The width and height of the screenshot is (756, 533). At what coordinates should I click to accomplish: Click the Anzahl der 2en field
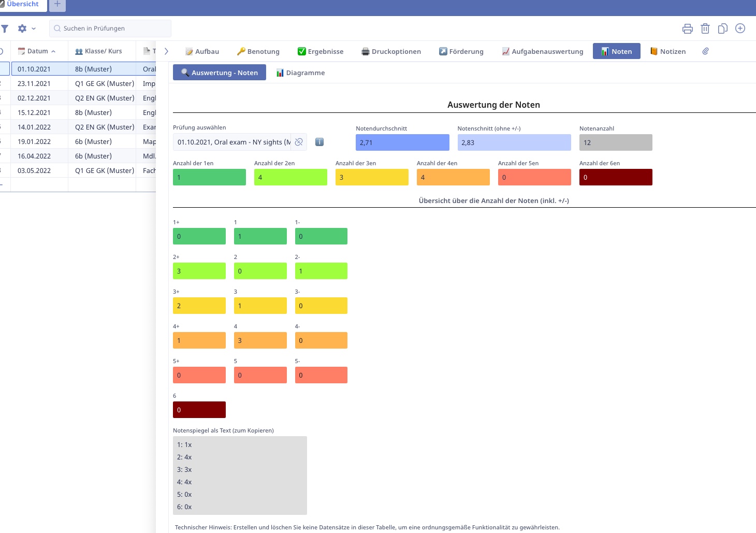(x=290, y=177)
